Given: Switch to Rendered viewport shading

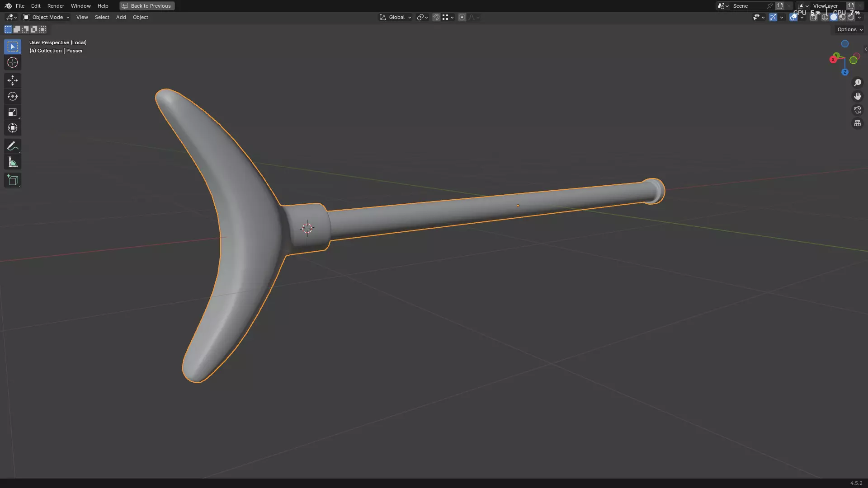Looking at the screenshot, I should tap(851, 17).
